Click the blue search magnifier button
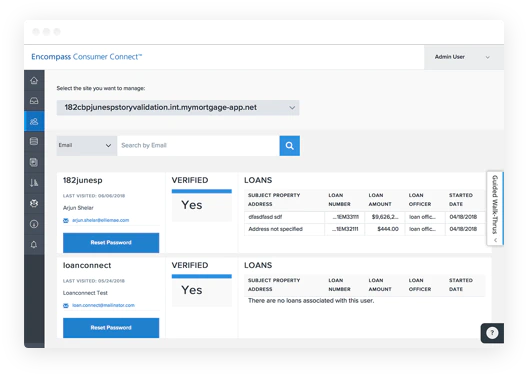Viewport: 528px width, 376px height. coord(290,146)
